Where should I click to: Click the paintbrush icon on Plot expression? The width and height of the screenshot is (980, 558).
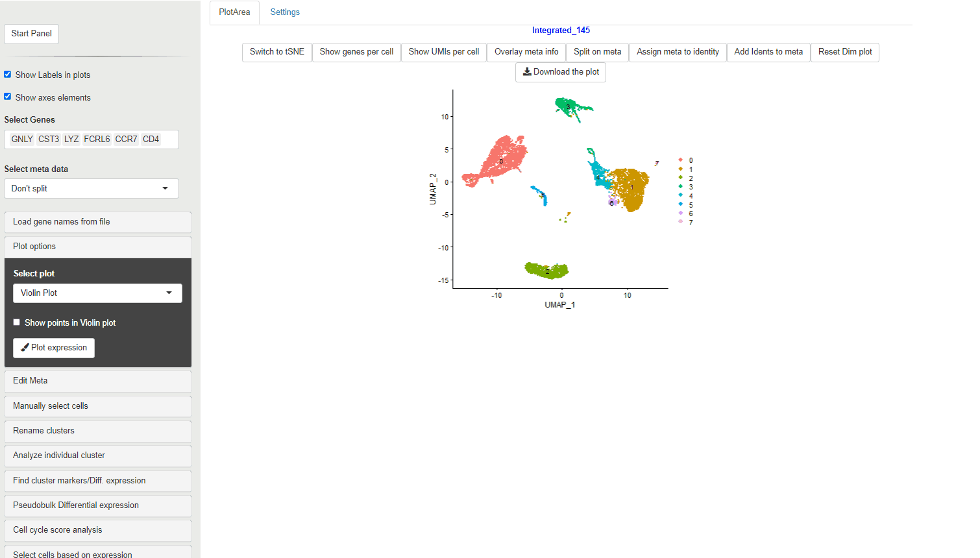tap(25, 348)
